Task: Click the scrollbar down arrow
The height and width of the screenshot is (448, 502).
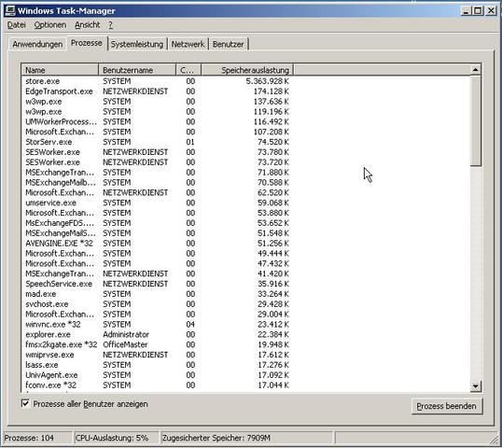Action: click(x=476, y=386)
